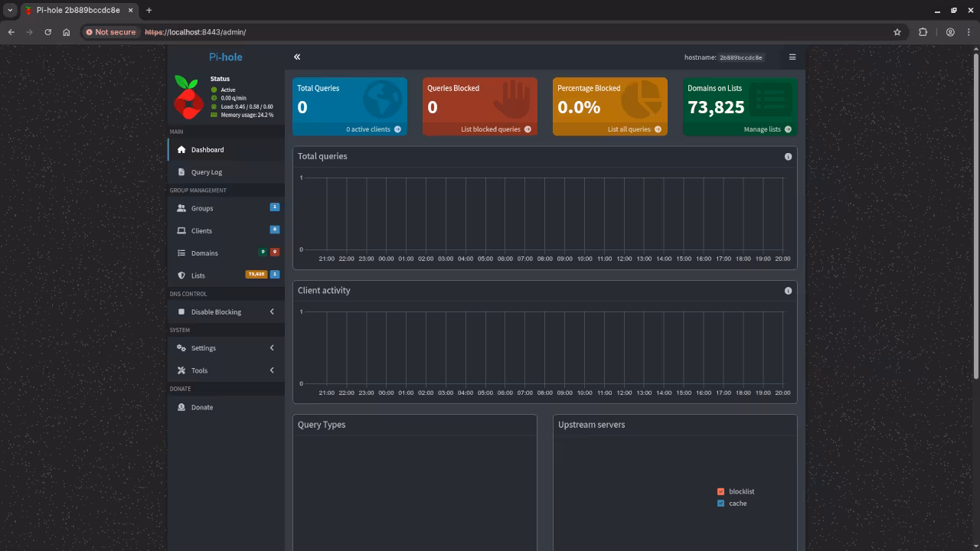The height and width of the screenshot is (551, 980).
Task: Go to Groups in sidebar
Action: pos(202,208)
